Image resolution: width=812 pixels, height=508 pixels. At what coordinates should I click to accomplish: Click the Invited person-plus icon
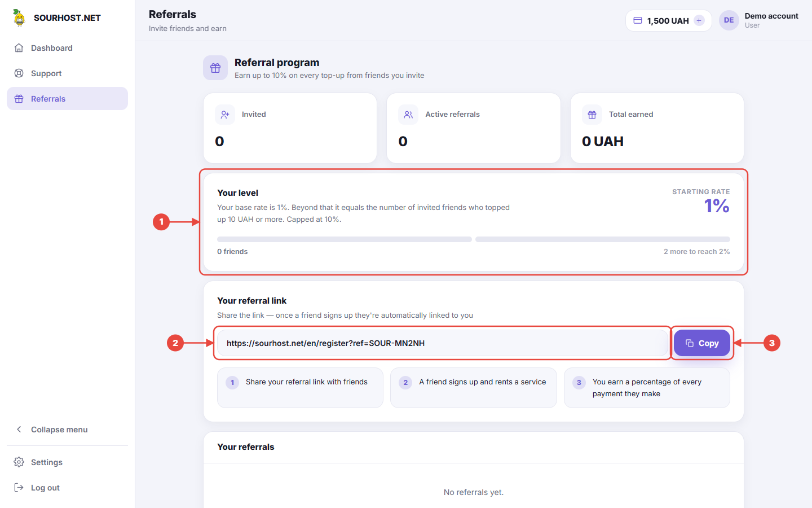(225, 115)
